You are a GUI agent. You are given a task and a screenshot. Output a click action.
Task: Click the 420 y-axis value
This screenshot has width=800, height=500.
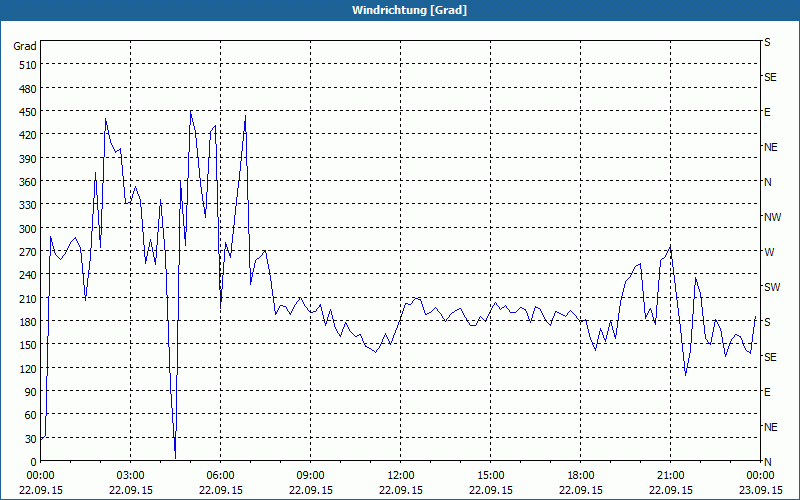pos(29,135)
